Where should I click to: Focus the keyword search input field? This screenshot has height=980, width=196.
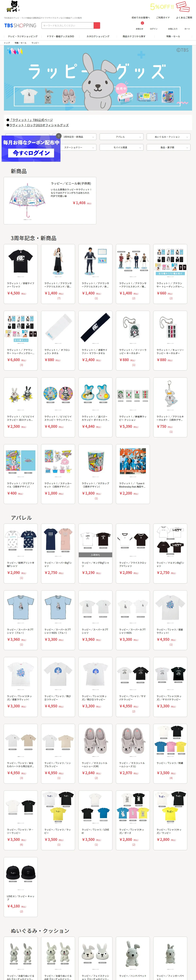click(x=67, y=25)
